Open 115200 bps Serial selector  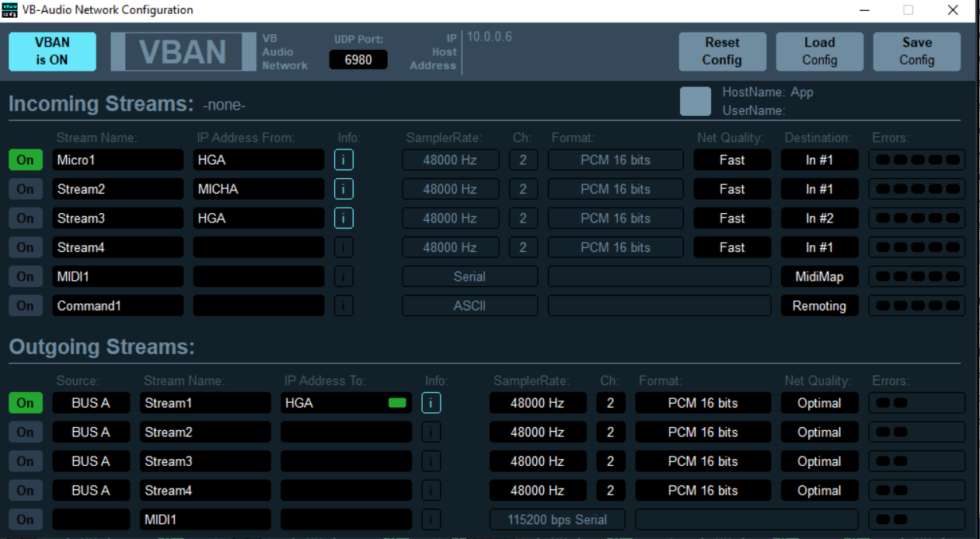click(557, 520)
